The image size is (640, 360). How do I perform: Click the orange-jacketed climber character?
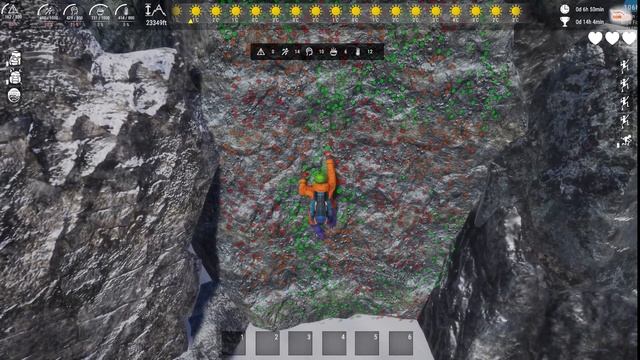point(320,195)
